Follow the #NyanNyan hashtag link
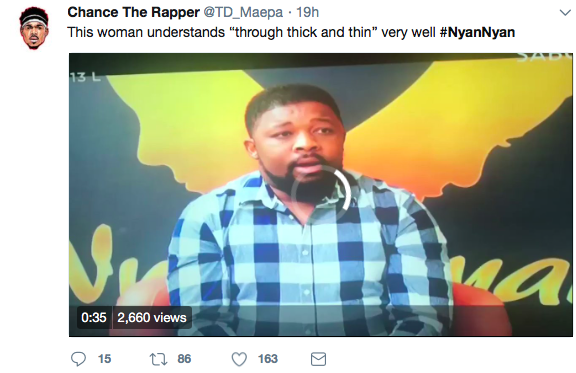Screen dimensions: 576x373 click(x=477, y=32)
